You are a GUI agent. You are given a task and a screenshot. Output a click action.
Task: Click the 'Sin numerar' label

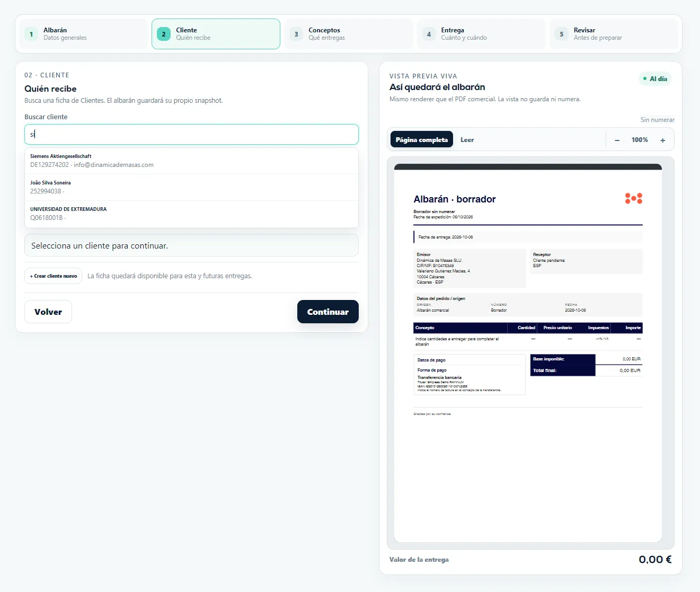657,120
